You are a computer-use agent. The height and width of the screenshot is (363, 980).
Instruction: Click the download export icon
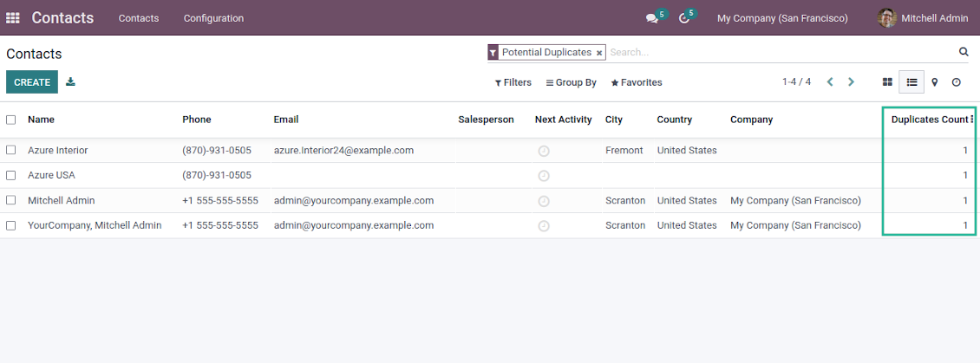tap(71, 82)
